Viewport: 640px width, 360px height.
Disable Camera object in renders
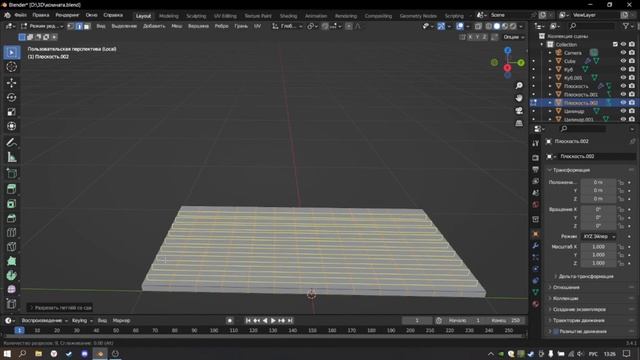tap(632, 52)
